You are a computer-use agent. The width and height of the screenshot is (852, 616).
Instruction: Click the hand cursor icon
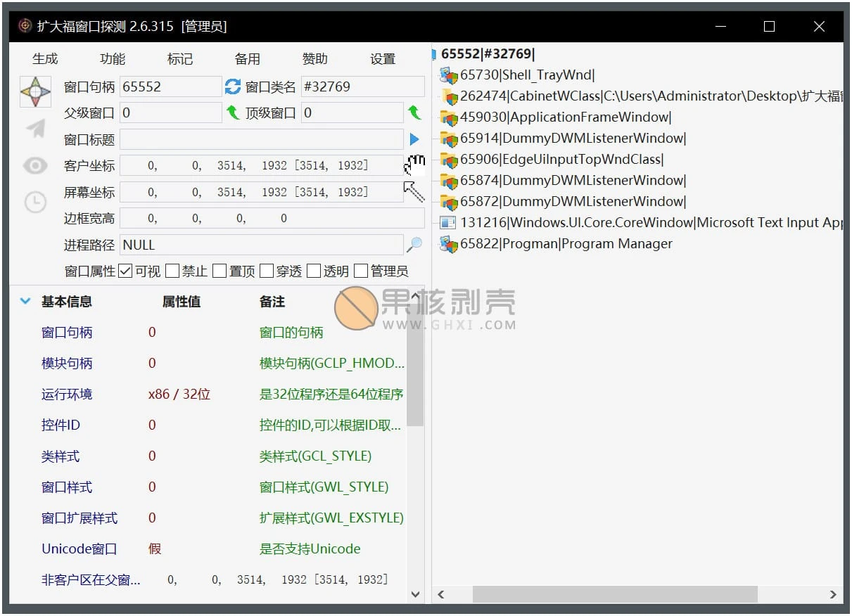click(415, 165)
